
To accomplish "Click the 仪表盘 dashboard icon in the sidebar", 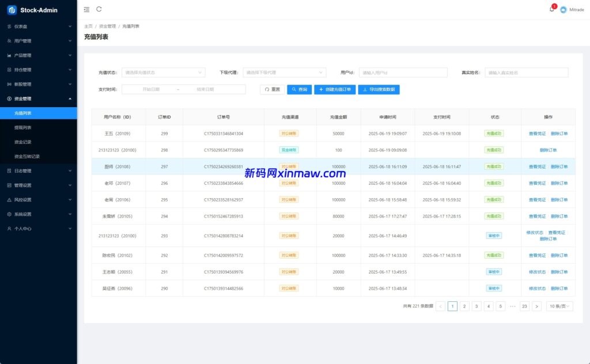I will pos(9,26).
